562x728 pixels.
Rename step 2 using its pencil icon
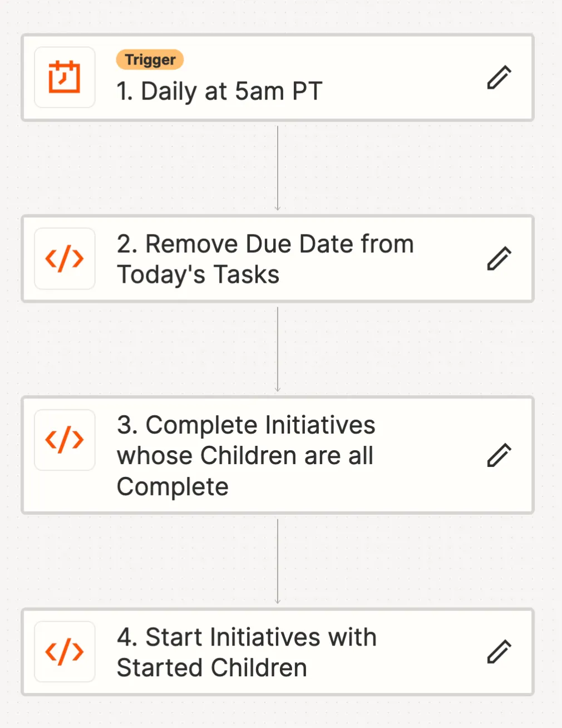tap(499, 259)
